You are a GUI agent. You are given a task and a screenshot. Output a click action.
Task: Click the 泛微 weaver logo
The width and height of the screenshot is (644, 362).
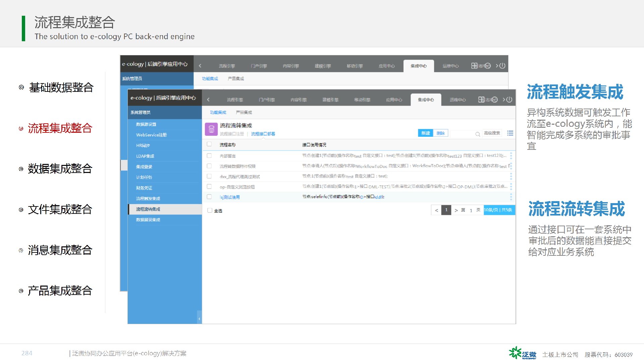pos(523,353)
